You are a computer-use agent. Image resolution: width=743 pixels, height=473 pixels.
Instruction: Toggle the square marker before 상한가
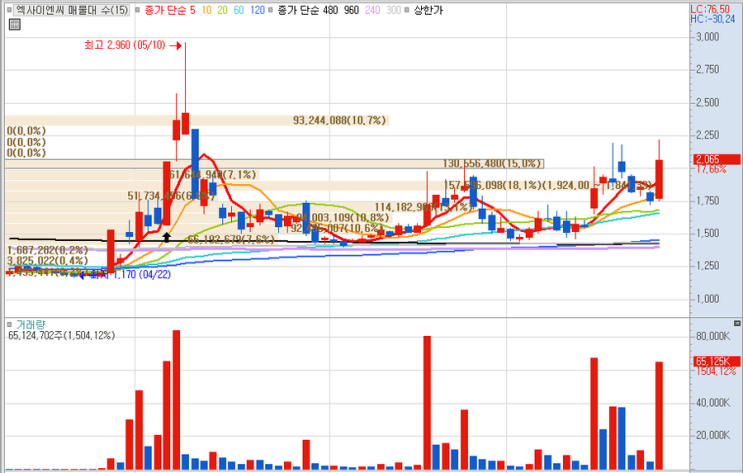(x=407, y=10)
